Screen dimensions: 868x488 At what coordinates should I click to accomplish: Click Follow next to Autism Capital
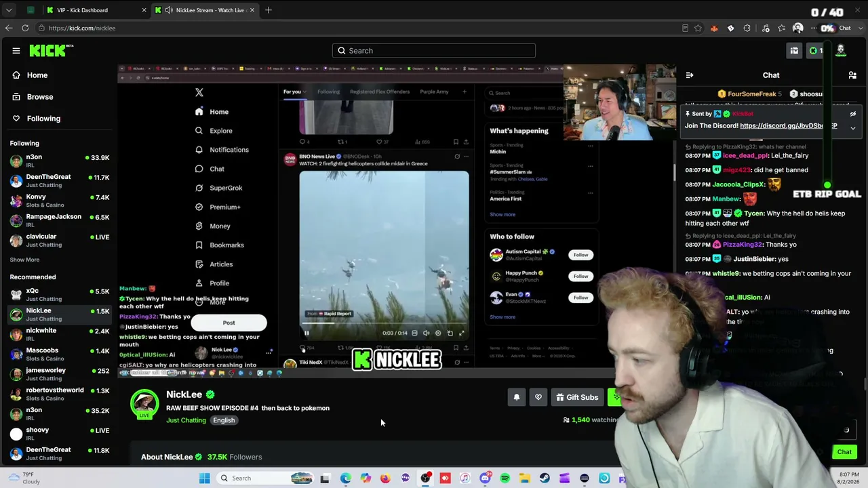click(x=581, y=255)
